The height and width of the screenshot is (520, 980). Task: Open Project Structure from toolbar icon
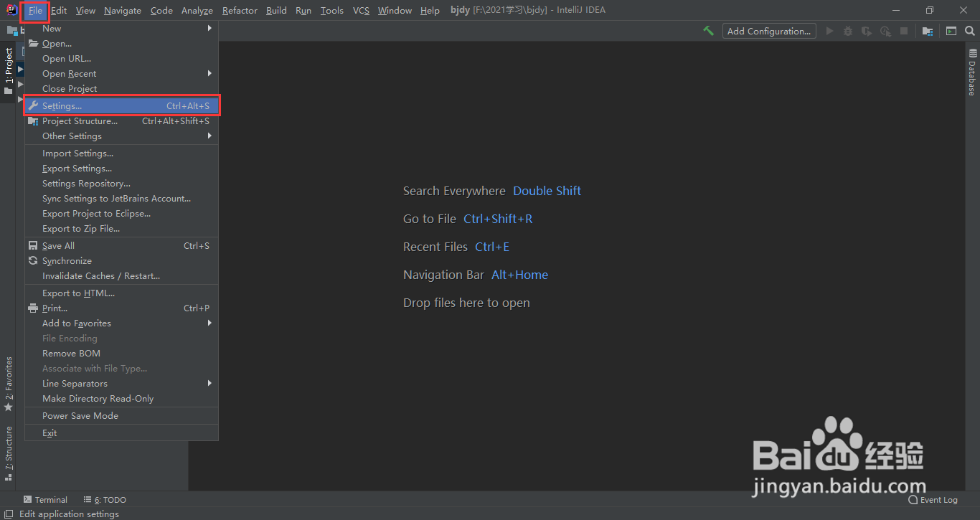pyautogui.click(x=928, y=31)
